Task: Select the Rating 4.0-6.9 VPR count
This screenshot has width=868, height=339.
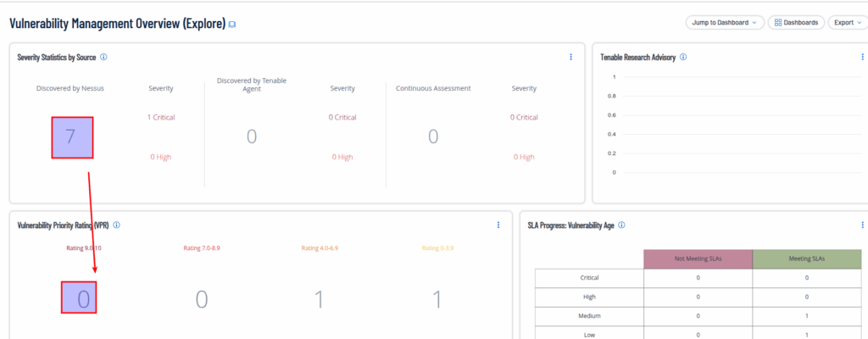Action: (319, 298)
